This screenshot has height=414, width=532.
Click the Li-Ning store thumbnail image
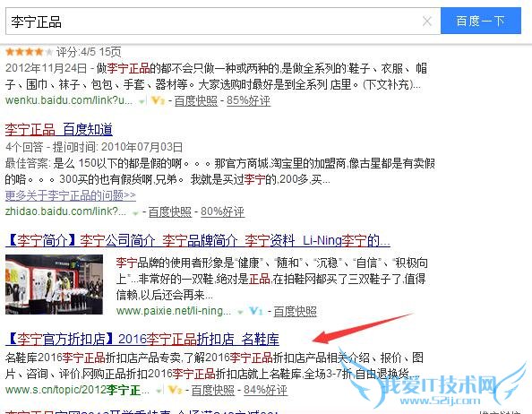54,284
